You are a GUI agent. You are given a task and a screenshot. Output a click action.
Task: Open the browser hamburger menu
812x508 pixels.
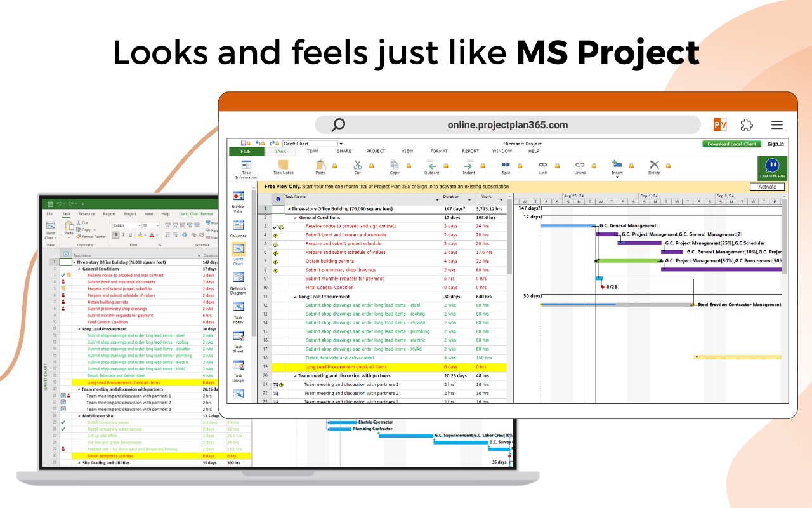[x=777, y=124]
